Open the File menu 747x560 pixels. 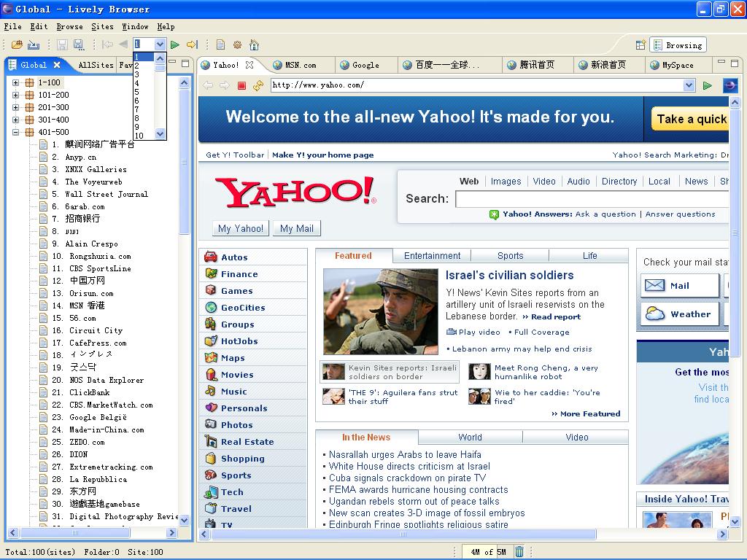13,27
